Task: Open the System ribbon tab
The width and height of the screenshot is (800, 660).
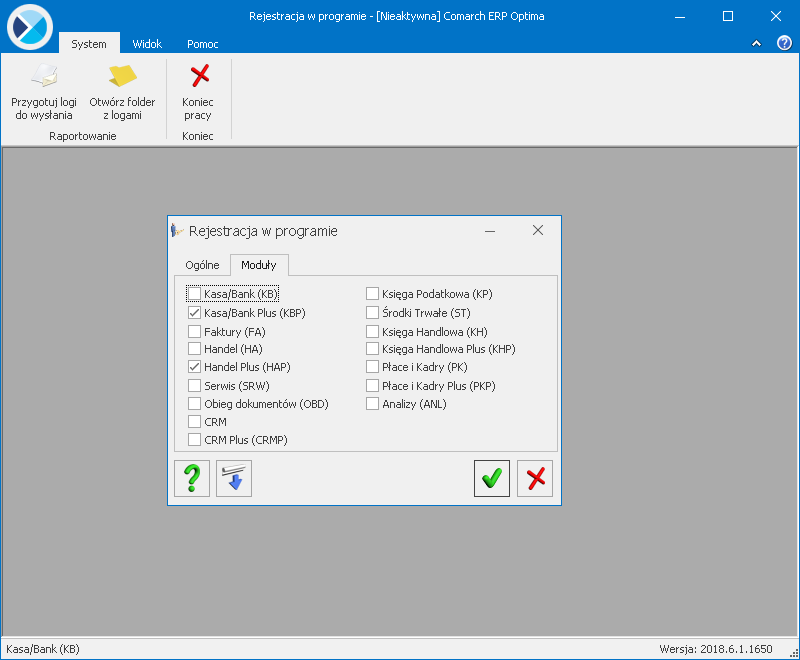Action: 89,44
